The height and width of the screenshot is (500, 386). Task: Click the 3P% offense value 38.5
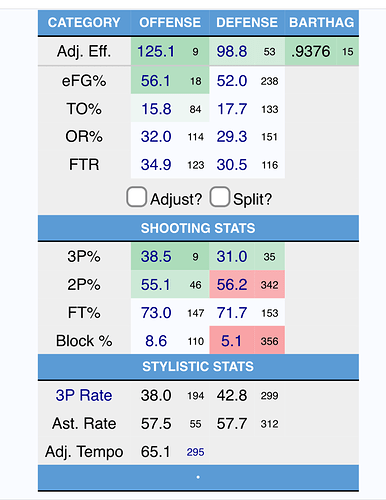[x=156, y=257]
